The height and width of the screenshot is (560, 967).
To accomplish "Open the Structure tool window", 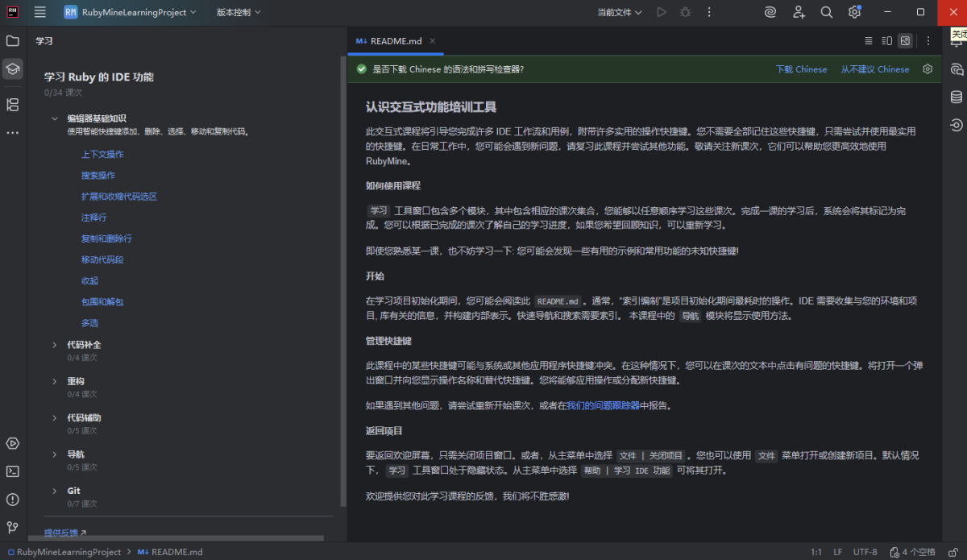I will point(12,105).
